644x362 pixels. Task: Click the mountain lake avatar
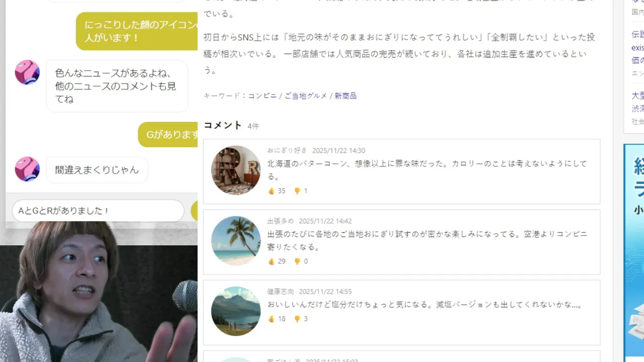(236, 311)
